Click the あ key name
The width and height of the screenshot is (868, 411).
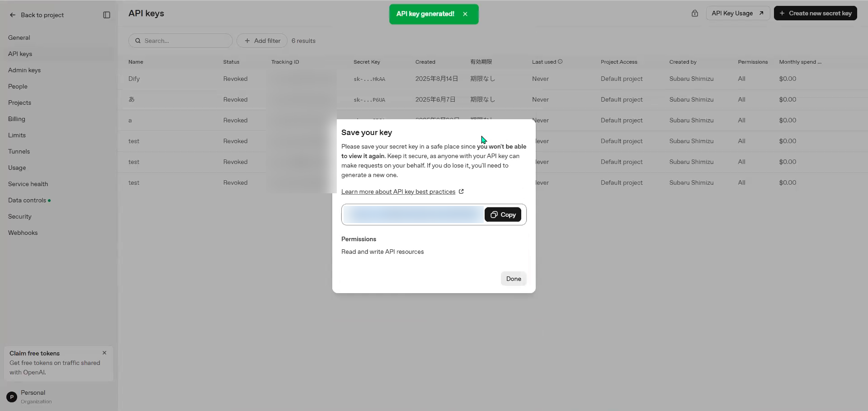coord(132,99)
